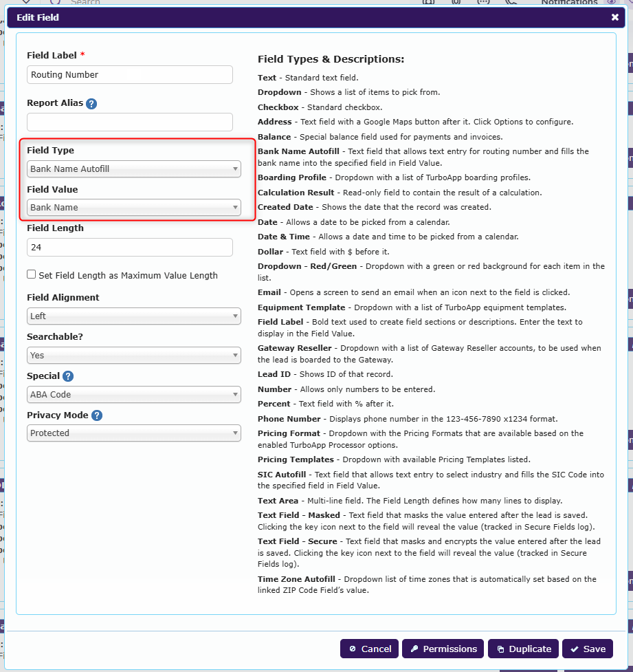Click the 'Dollar' description entry
Screen dimensions: 633x672
pyautogui.click(x=323, y=252)
